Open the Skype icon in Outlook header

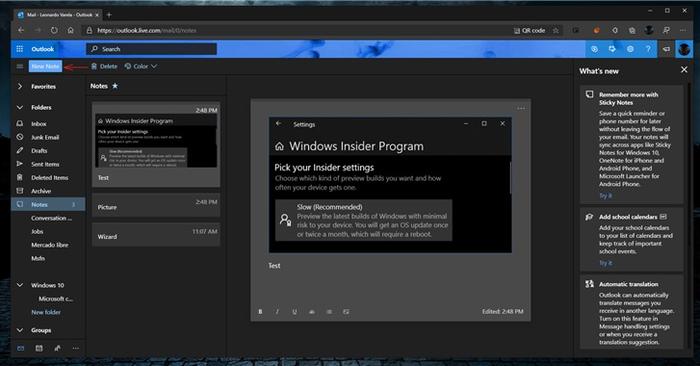[594, 49]
